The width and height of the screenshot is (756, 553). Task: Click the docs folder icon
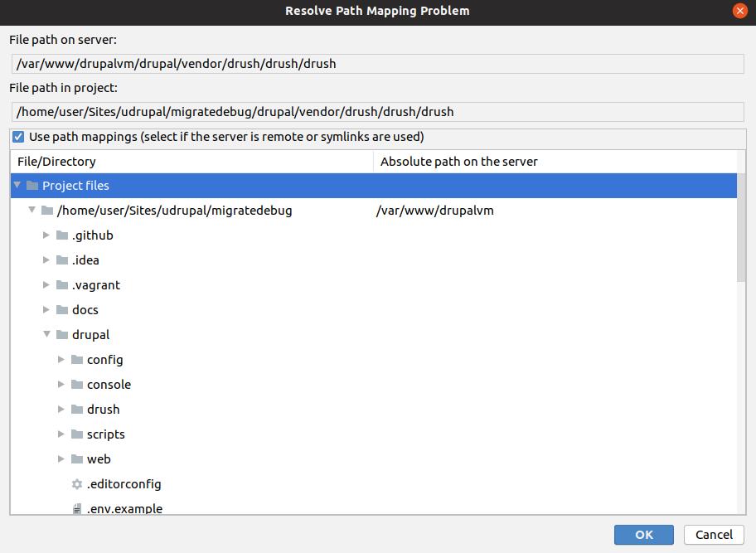pos(62,310)
